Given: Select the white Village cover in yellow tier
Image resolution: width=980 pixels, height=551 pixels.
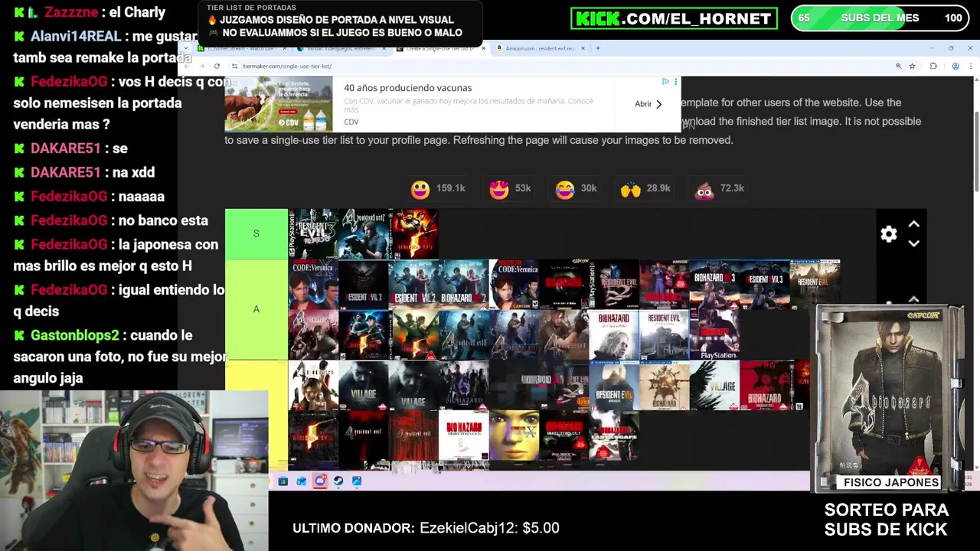Looking at the screenshot, I should (x=715, y=385).
